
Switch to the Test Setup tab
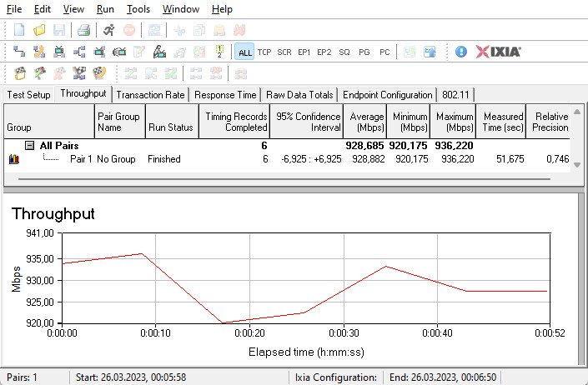28,95
